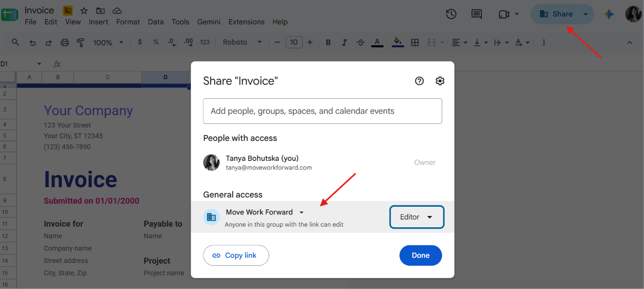644x289 pixels.
Task: Redo the last action
Action: 48,43
